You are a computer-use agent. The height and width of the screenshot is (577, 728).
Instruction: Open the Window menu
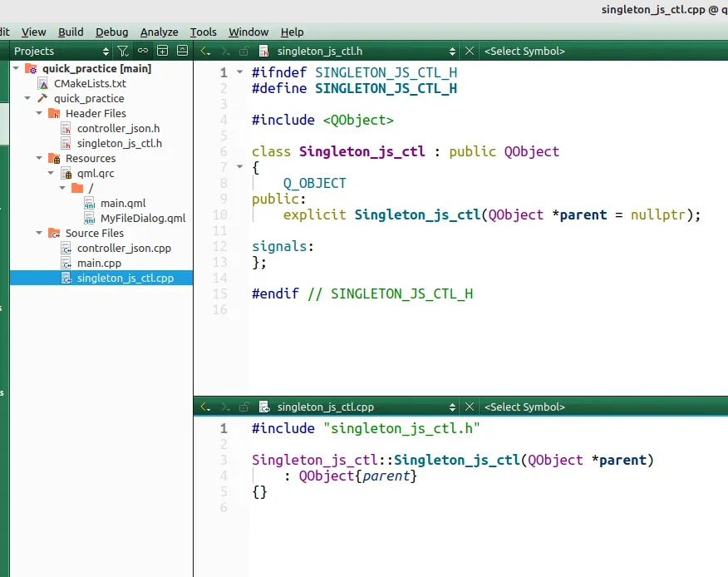point(248,32)
